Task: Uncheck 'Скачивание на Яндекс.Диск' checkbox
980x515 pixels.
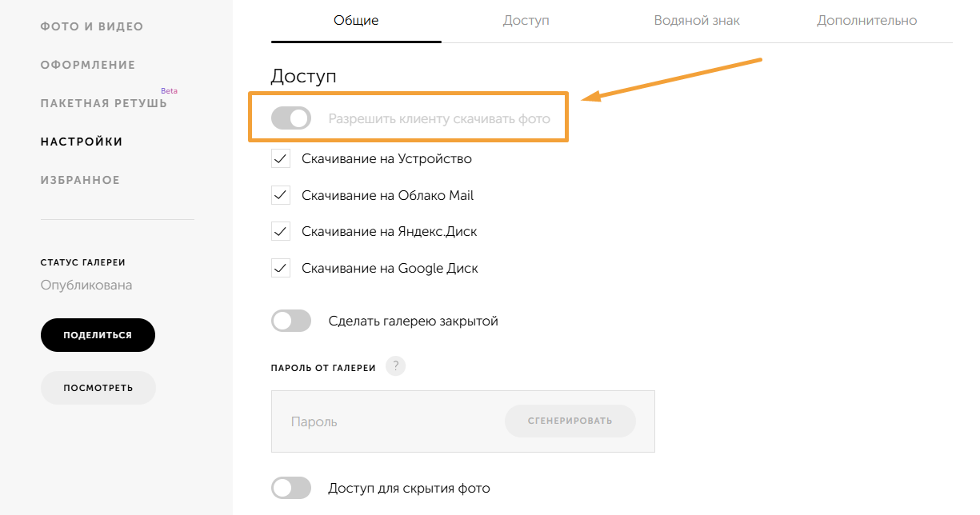Action: (x=281, y=232)
